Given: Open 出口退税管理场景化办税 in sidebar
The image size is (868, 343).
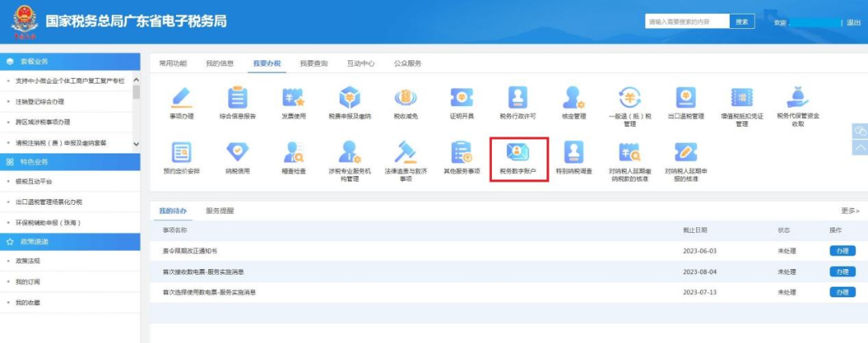Looking at the screenshot, I should [49, 202].
